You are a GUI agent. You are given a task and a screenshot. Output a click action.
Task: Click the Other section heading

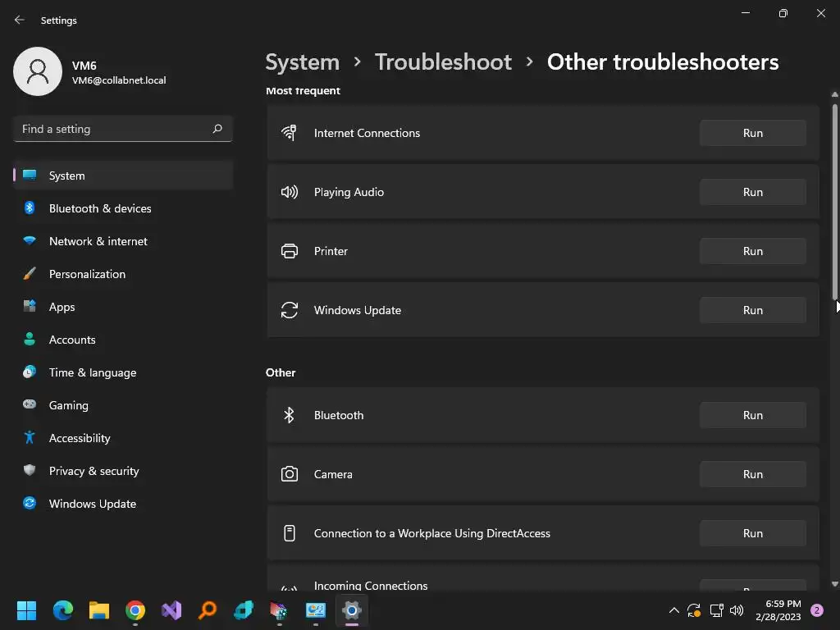(x=281, y=372)
